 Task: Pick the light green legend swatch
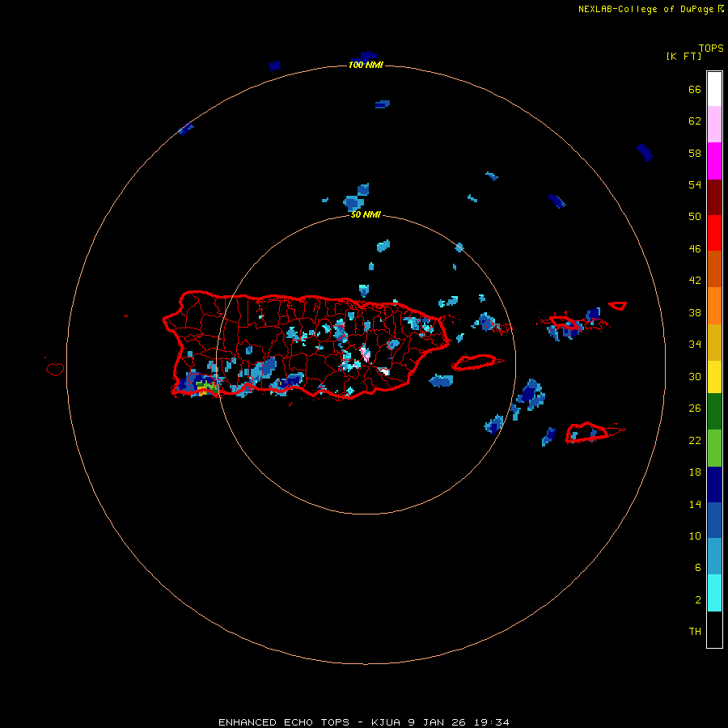pyautogui.click(x=714, y=448)
